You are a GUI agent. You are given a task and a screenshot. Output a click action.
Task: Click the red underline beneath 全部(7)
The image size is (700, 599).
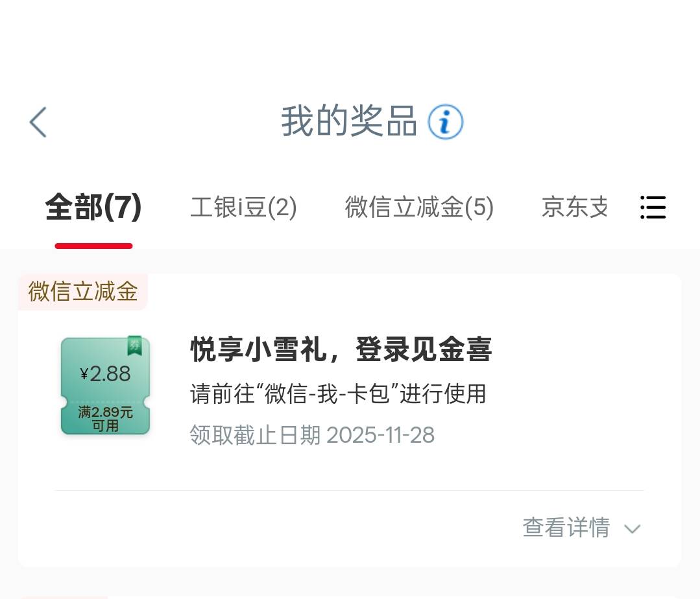click(93, 246)
